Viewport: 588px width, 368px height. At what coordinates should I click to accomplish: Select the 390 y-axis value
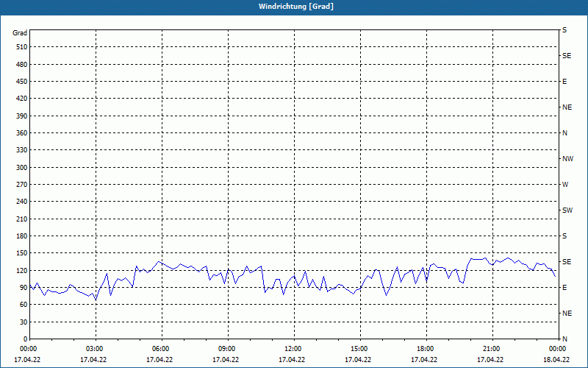(22, 116)
